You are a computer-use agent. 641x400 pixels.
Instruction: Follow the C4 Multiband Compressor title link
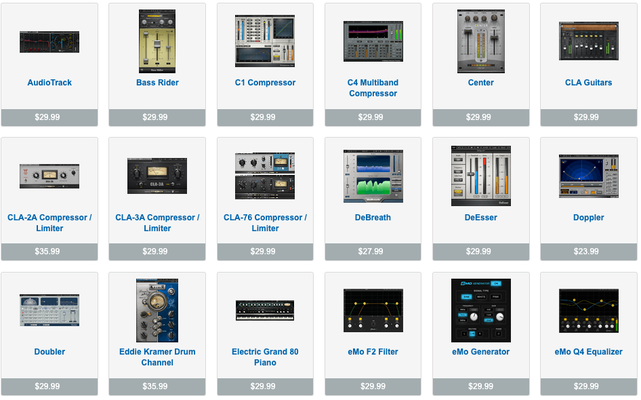click(x=373, y=88)
